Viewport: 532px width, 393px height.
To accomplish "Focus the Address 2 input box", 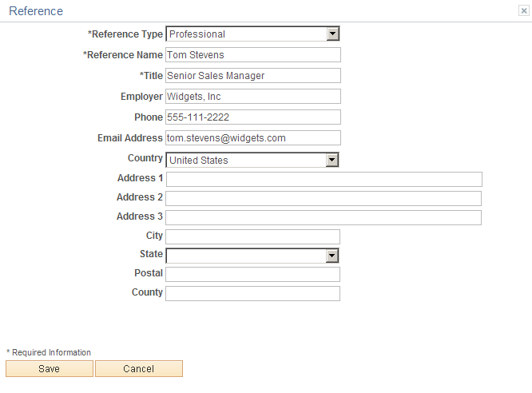I will tap(324, 198).
